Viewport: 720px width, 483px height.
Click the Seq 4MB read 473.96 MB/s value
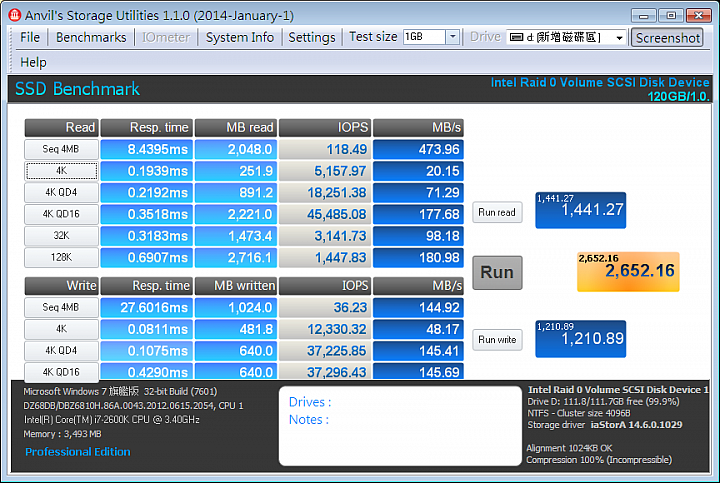tap(418, 149)
